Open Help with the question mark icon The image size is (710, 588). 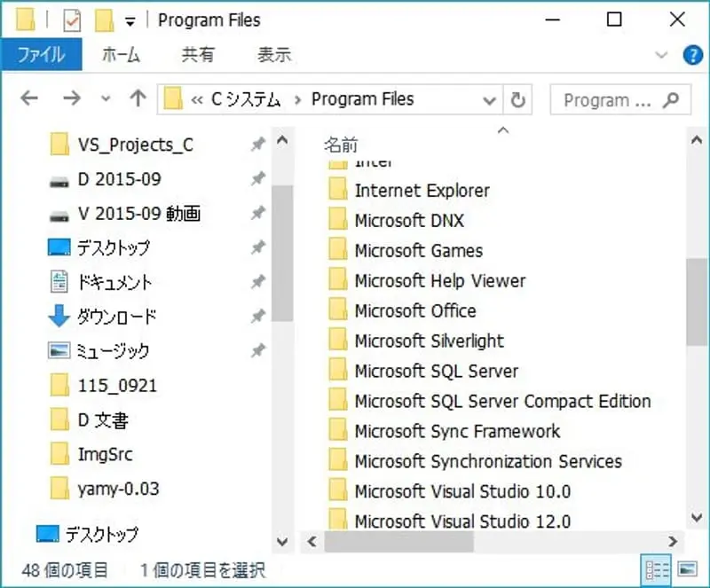(693, 55)
